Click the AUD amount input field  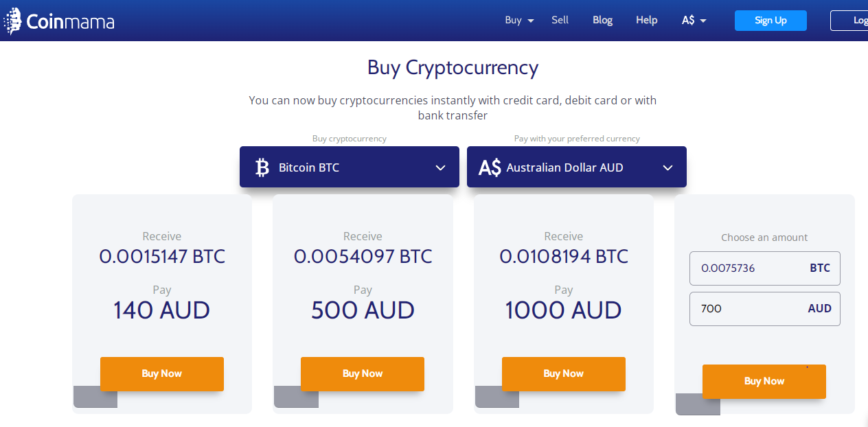pyautogui.click(x=749, y=308)
